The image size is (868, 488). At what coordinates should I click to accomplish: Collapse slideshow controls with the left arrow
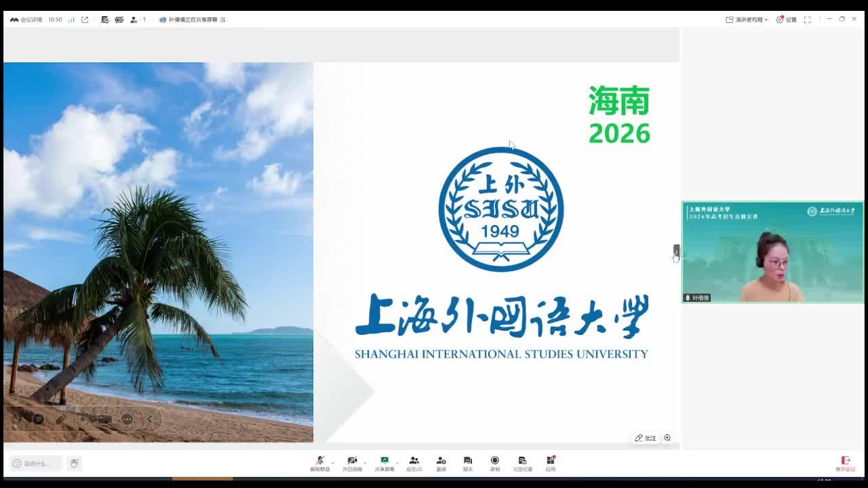click(x=150, y=420)
